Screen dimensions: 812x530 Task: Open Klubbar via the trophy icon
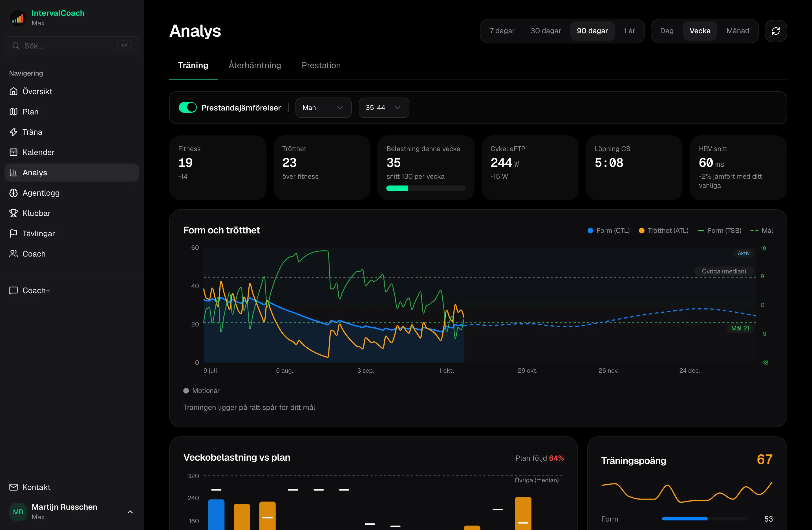click(x=13, y=213)
